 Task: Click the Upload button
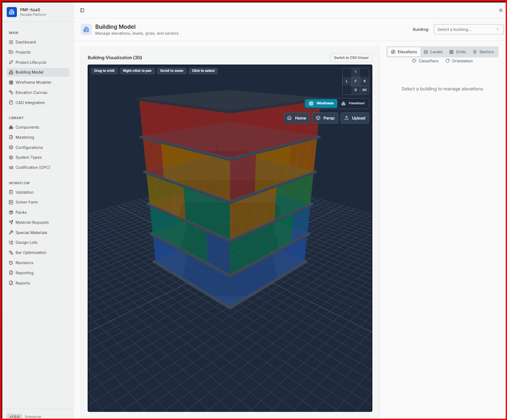[x=355, y=118]
